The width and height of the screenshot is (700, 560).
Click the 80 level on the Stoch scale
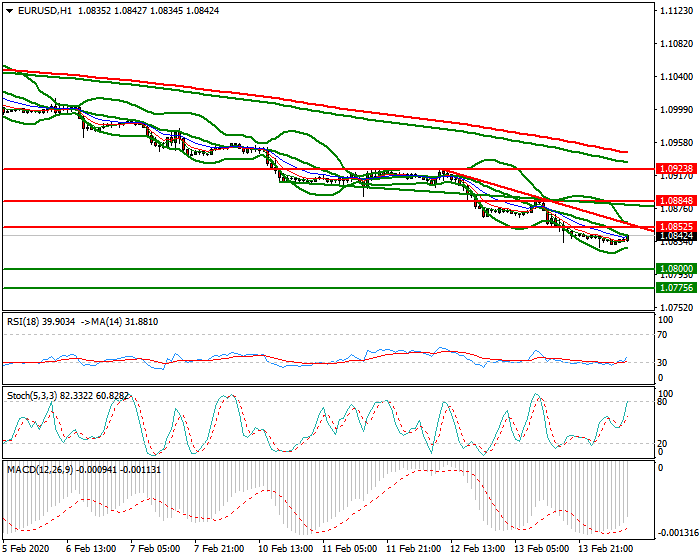click(x=662, y=402)
